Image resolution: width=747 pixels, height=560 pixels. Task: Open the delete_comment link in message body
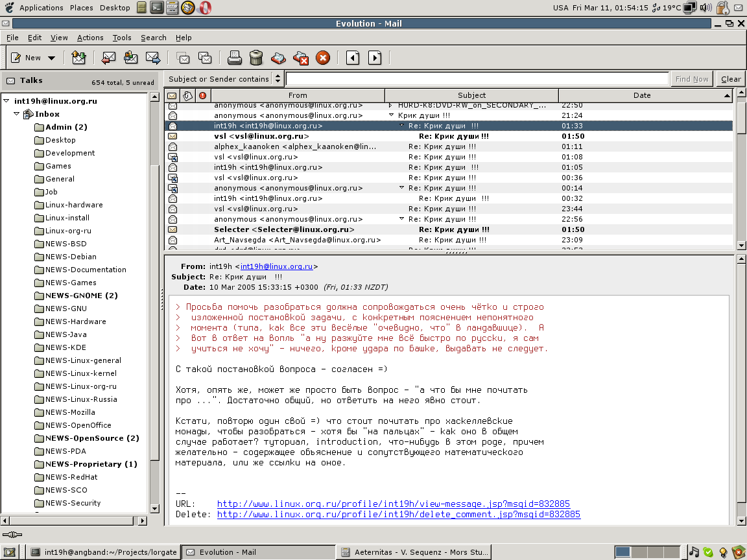click(x=399, y=514)
